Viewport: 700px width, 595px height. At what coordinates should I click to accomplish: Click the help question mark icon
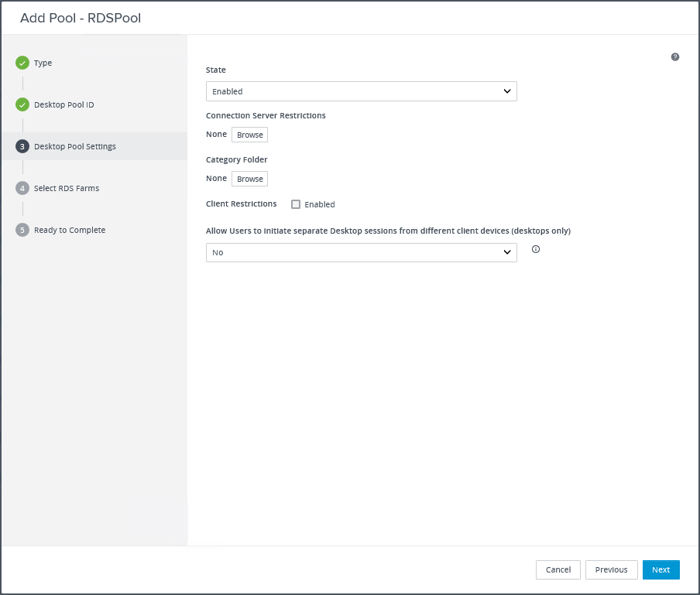[675, 57]
